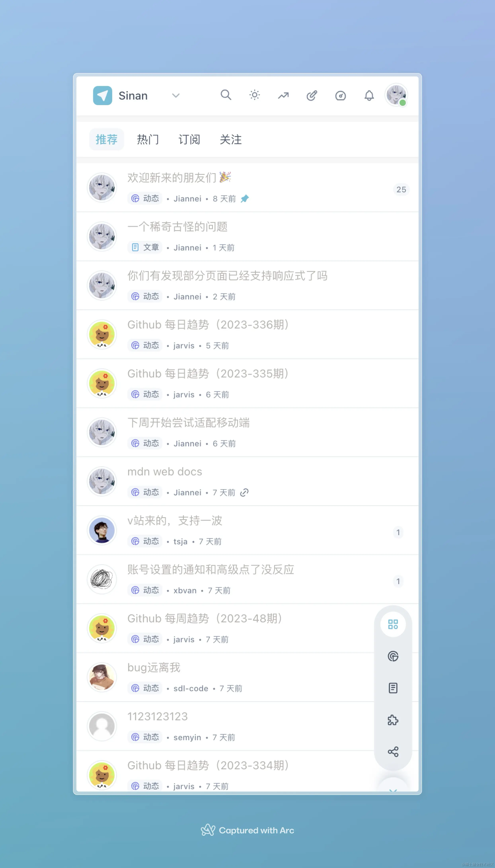Click the puzzle piece plugin icon

393,720
